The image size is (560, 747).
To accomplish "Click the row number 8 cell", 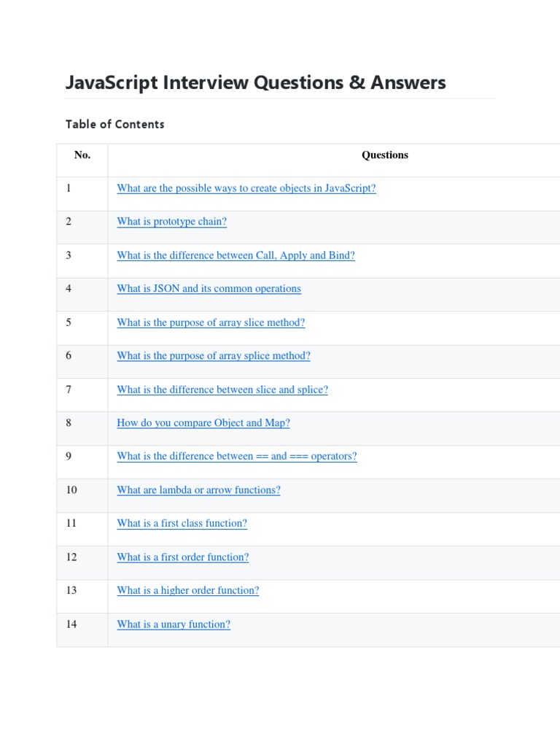I will point(69,423).
